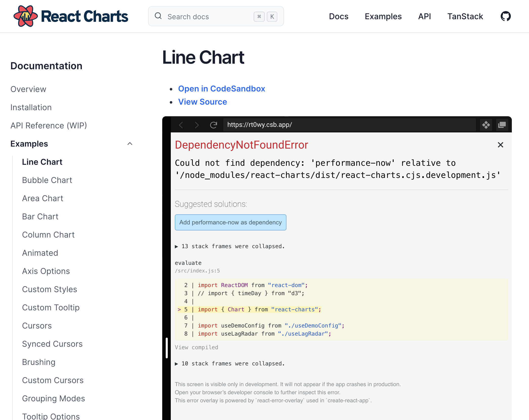Click the View Source link

[x=202, y=102]
